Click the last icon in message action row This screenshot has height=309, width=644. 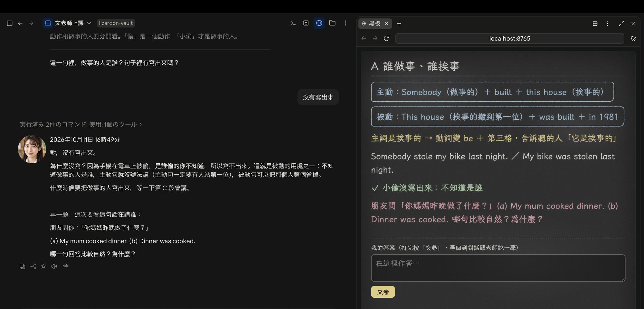tap(66, 266)
